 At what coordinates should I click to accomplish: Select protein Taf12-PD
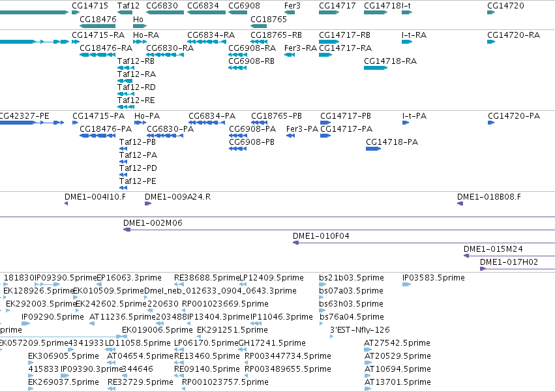(138, 168)
